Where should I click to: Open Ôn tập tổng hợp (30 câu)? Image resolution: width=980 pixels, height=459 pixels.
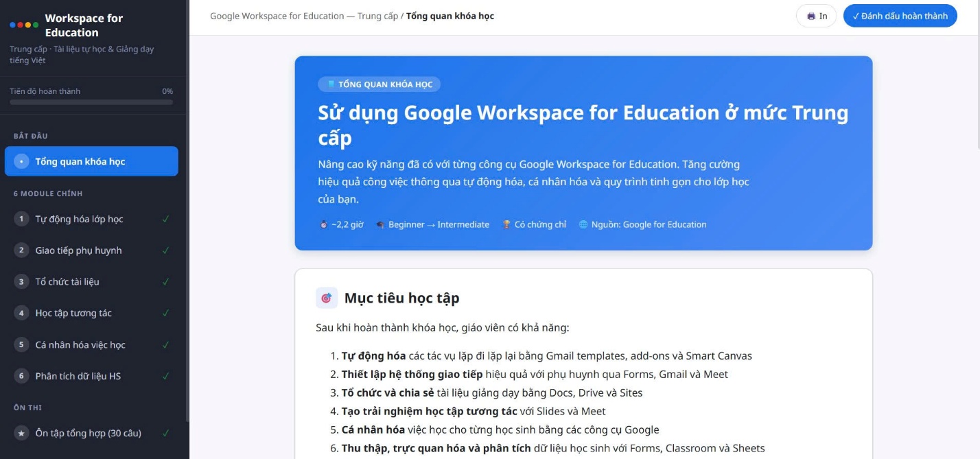click(91, 433)
